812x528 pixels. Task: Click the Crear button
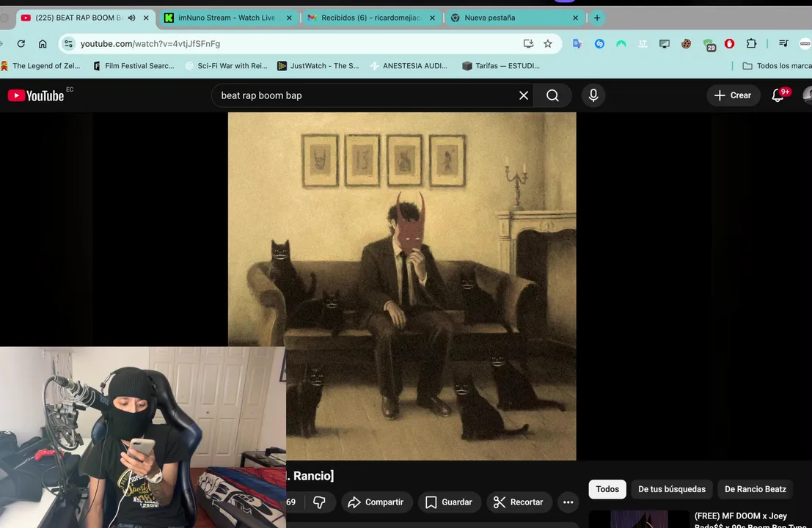click(733, 95)
